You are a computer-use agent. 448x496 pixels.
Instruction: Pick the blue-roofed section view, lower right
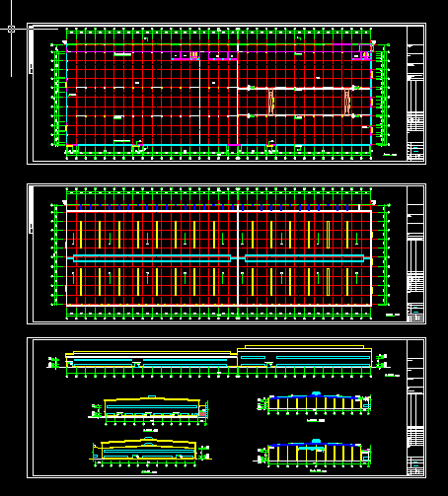[313, 453]
